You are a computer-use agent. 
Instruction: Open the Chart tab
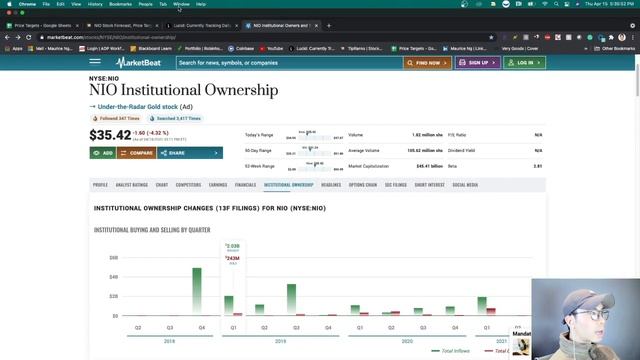(x=162, y=185)
